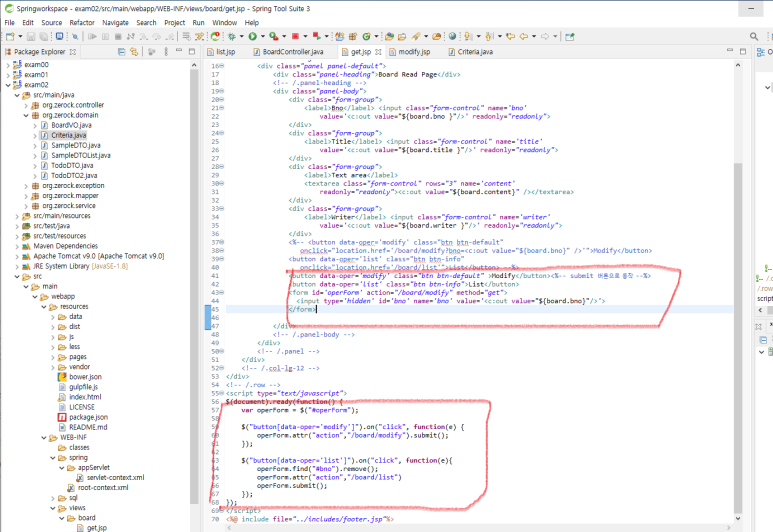Click the Open Web Browser globe icon
Screen dimensions: 773x532
point(452,36)
